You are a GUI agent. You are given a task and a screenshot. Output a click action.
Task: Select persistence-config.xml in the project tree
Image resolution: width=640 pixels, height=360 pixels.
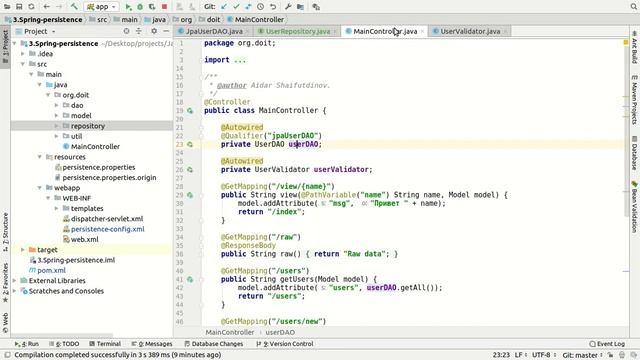[x=107, y=229]
